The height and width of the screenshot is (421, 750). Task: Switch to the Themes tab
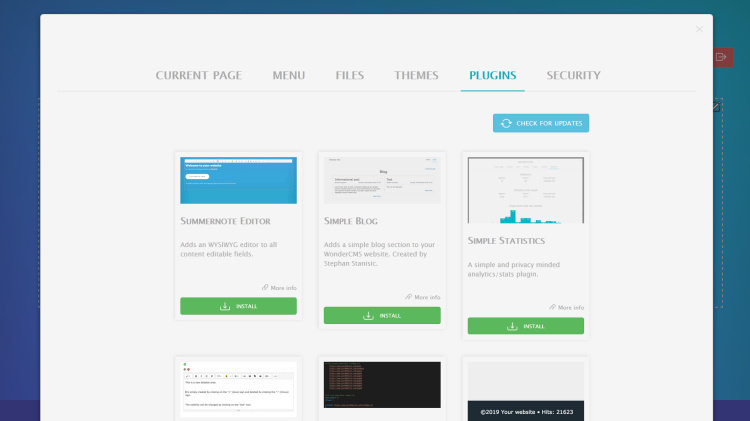tap(416, 75)
